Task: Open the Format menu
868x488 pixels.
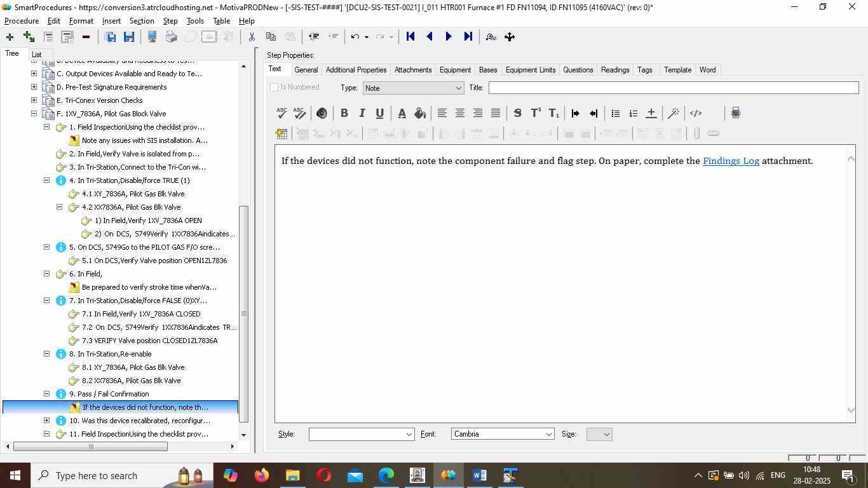Action: 81,21
